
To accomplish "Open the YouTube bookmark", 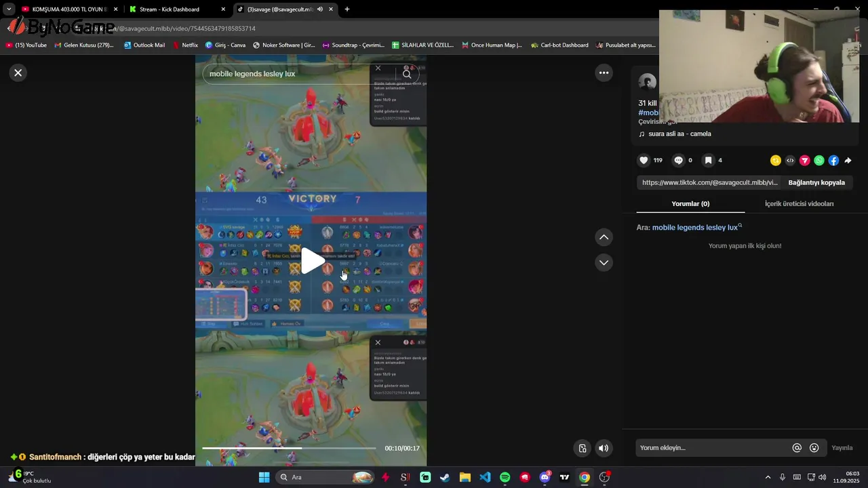I will tap(26, 45).
